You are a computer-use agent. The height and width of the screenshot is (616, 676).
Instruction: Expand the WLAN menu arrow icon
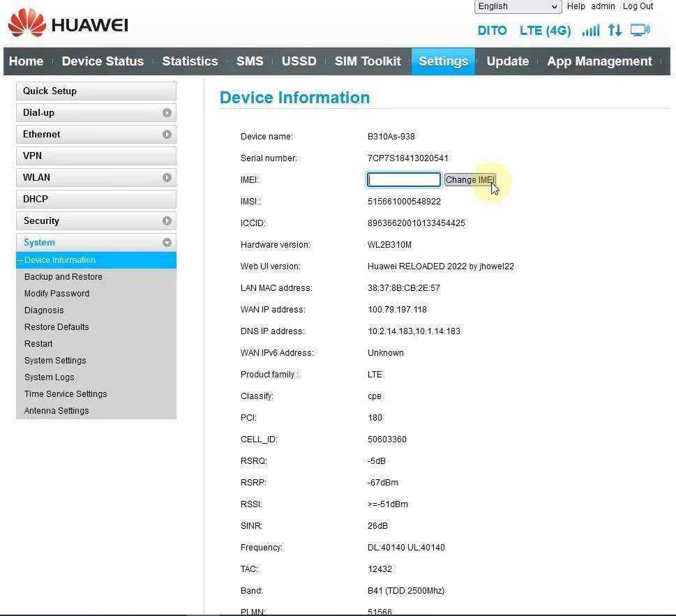(167, 177)
